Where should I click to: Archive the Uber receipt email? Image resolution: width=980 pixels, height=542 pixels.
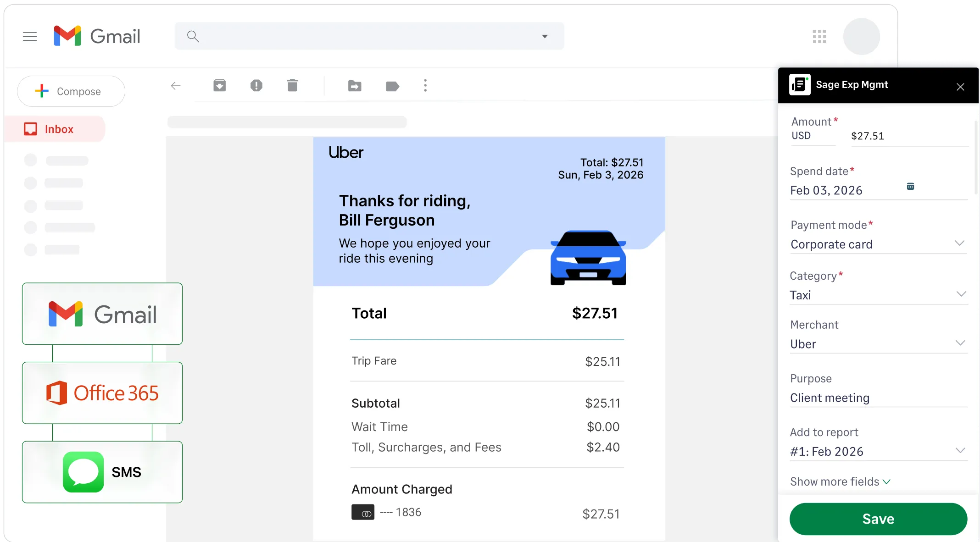click(x=219, y=86)
